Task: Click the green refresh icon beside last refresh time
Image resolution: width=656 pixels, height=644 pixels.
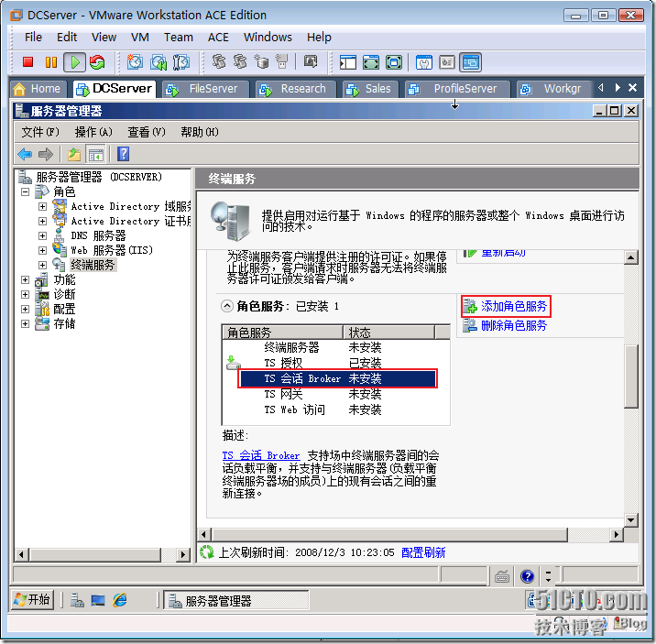Action: [x=207, y=552]
